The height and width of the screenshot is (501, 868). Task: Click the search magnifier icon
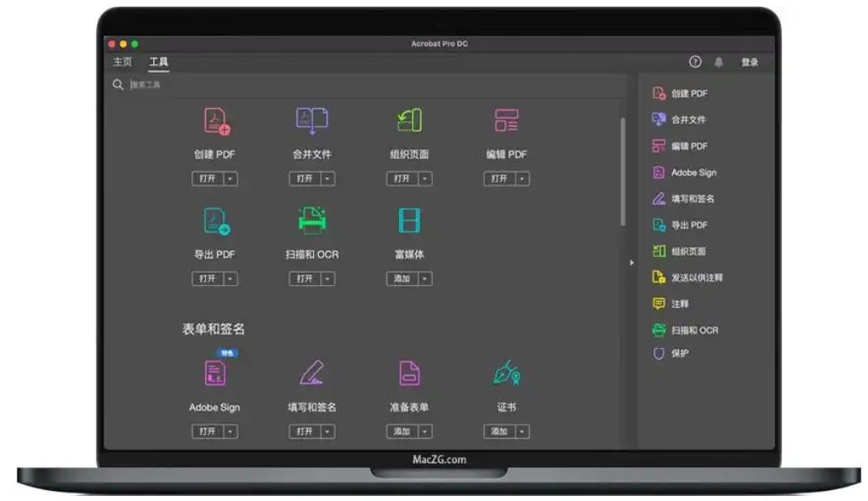click(x=118, y=84)
